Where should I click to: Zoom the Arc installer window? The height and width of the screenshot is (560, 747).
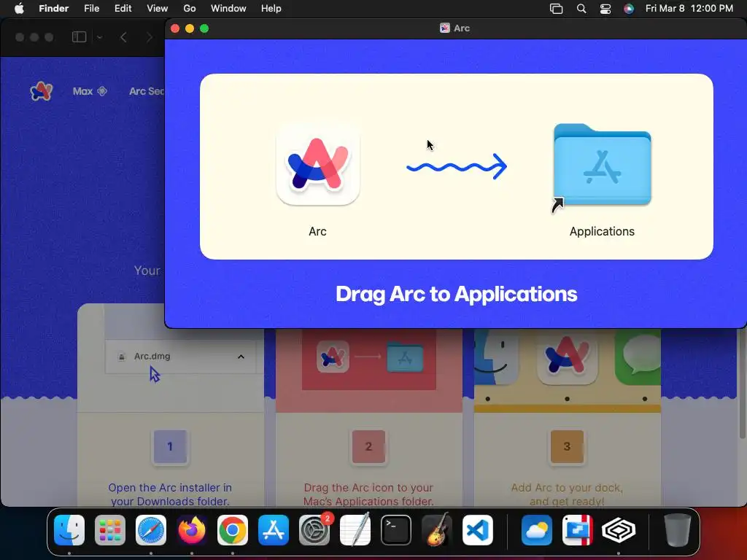[x=204, y=28]
